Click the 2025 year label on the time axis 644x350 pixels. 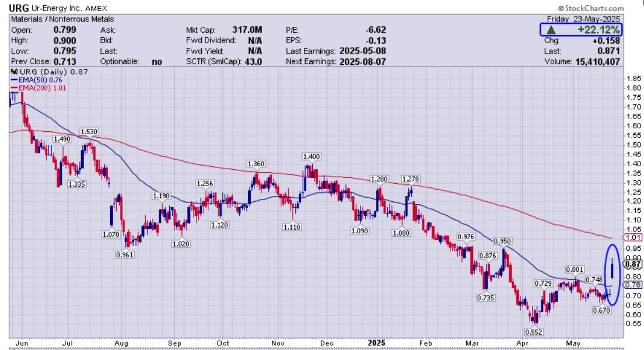376,343
